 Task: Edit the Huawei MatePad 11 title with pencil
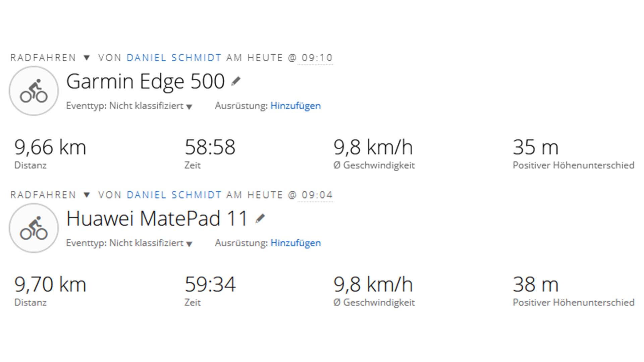[260, 219]
